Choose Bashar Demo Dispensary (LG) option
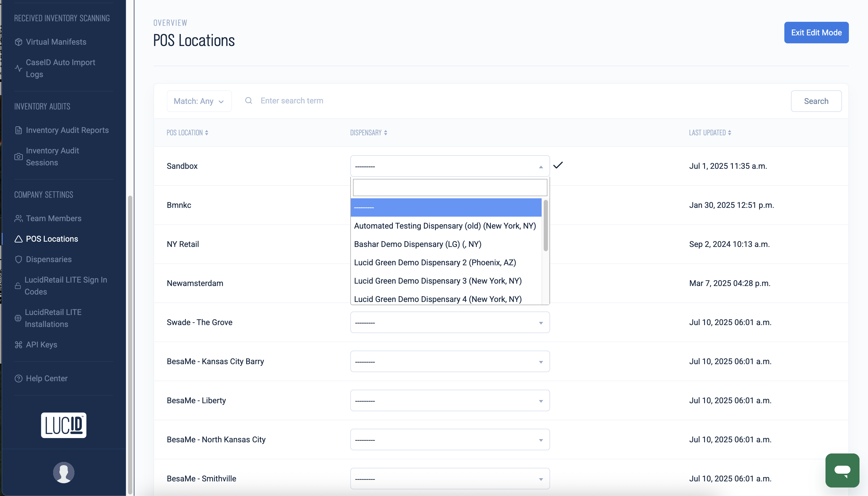The height and width of the screenshot is (496, 868). pyautogui.click(x=446, y=244)
